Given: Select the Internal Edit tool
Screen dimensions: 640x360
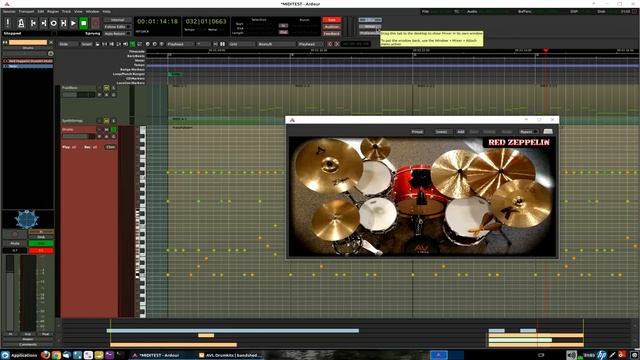Looking at the screenshot, I should tap(139, 44).
